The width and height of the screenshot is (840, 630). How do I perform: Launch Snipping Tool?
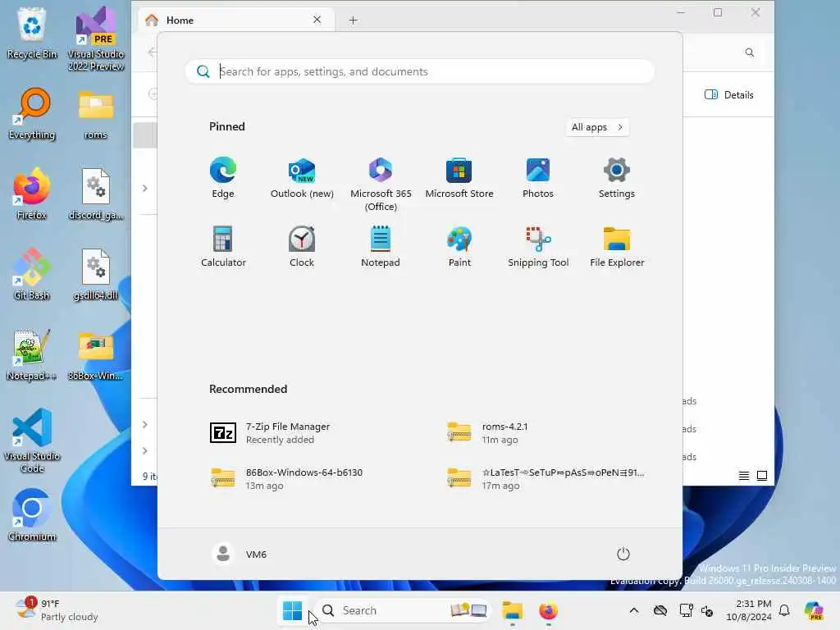tap(538, 246)
